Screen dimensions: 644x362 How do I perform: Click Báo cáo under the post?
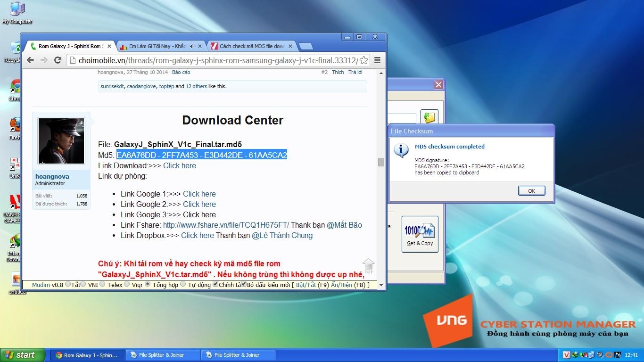click(181, 72)
